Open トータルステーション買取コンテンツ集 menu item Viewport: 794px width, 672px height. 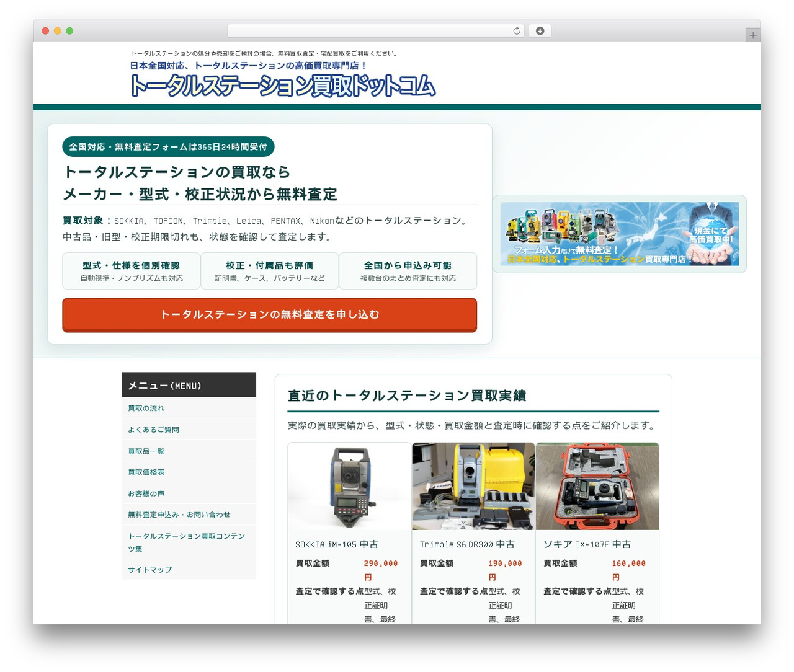tap(189, 542)
